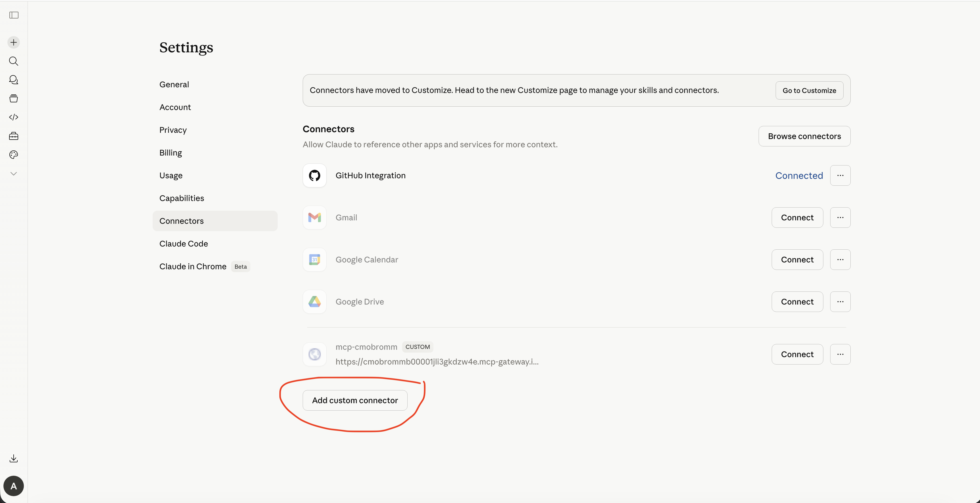Open General settings section

pyautogui.click(x=215, y=84)
